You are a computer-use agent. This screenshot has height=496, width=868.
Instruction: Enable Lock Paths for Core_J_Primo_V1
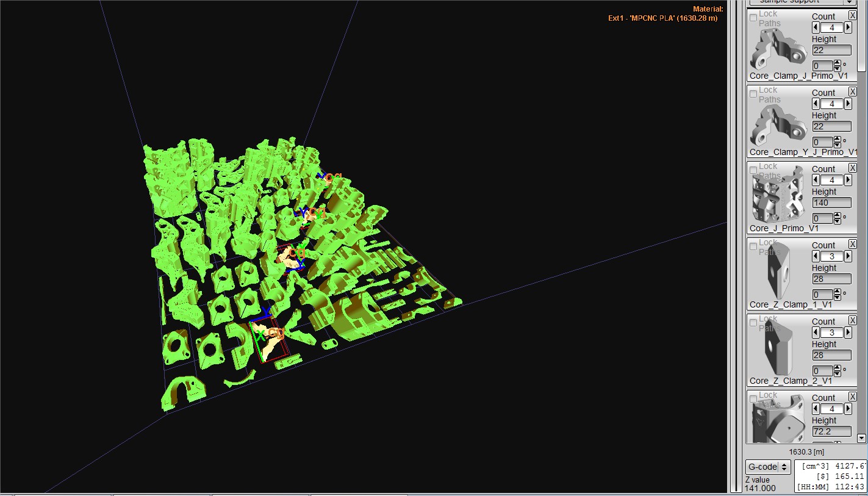[753, 170]
